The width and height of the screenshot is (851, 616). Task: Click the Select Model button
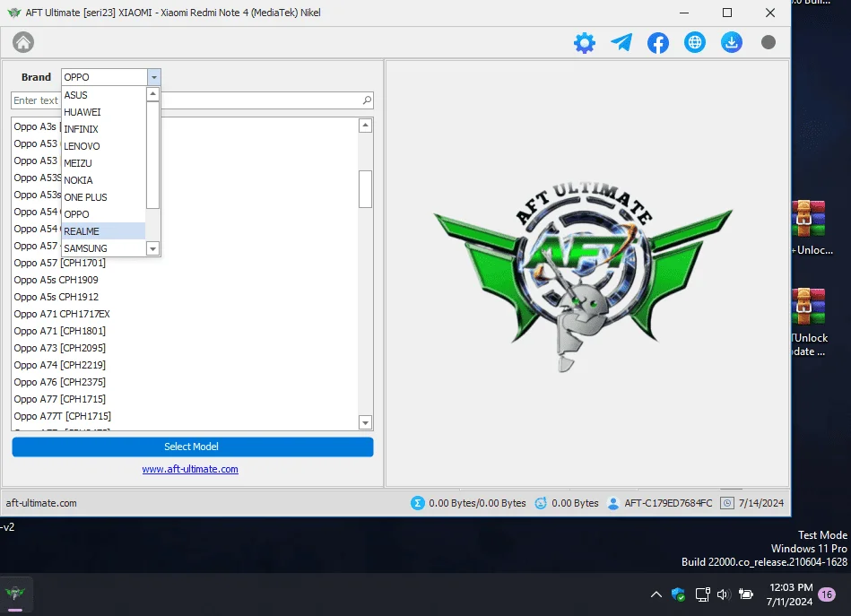tap(193, 447)
